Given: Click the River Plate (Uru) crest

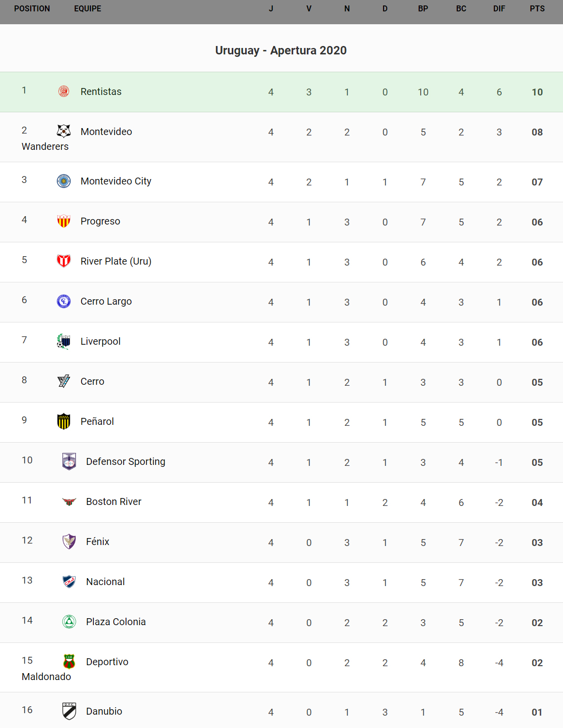Looking at the screenshot, I should (x=64, y=261).
